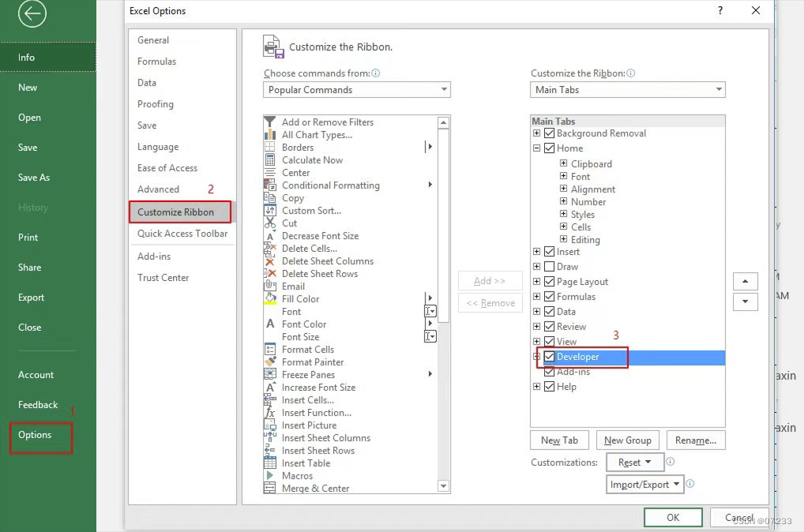Select the Font Color letter A icon
Screen dimensions: 804x532
click(269, 324)
